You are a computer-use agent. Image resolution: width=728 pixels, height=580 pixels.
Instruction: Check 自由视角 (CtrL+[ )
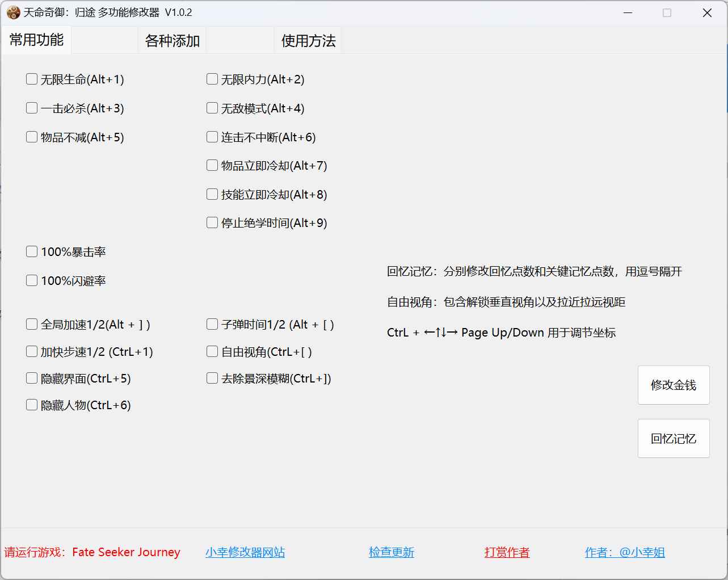[x=212, y=351]
